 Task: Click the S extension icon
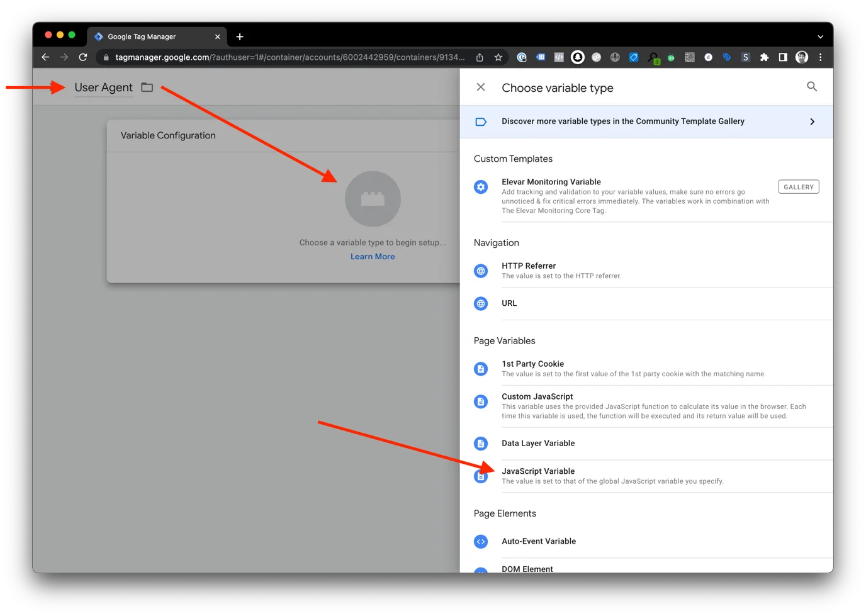point(746,57)
